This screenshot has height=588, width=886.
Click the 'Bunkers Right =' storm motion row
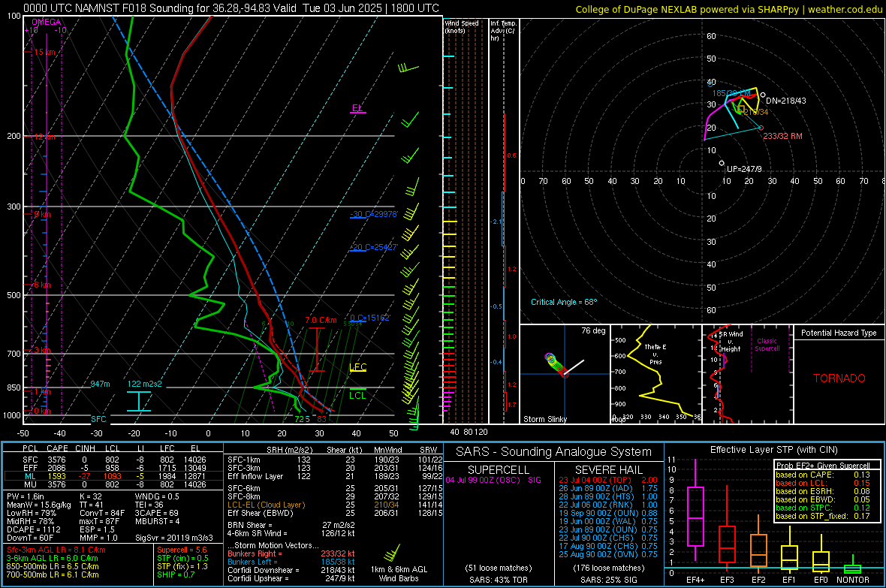tap(291, 553)
